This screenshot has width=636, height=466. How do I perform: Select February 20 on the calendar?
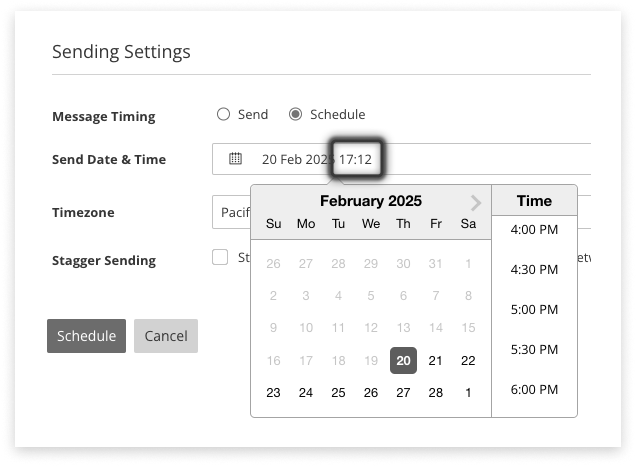(x=403, y=361)
